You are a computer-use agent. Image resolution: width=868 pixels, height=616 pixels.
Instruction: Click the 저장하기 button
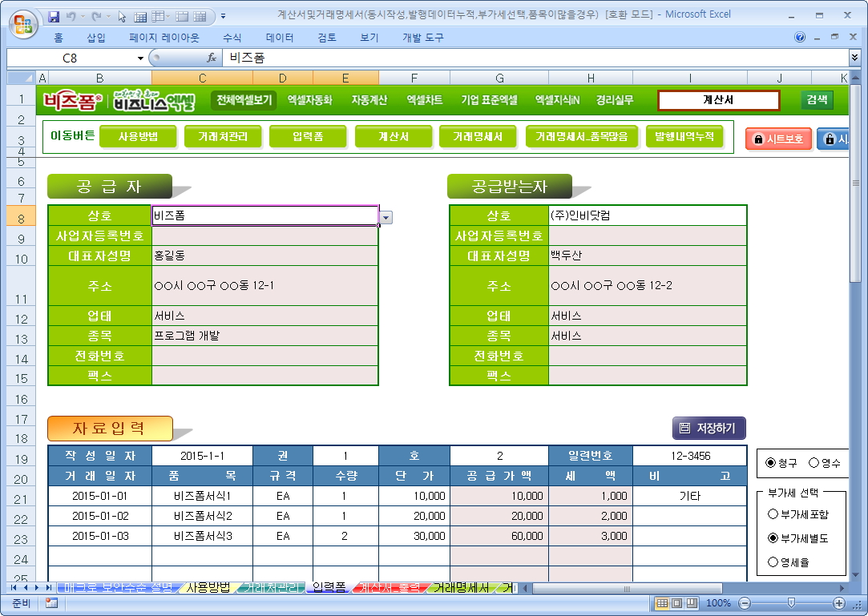click(x=709, y=428)
